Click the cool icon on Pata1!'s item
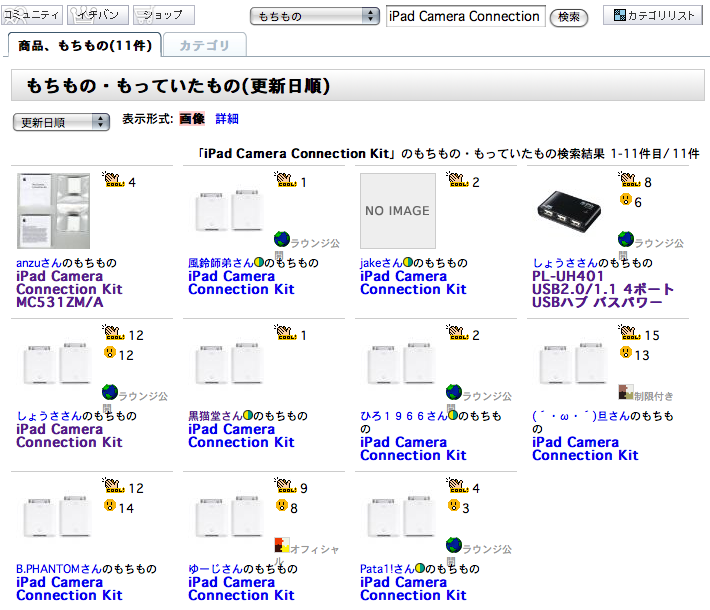Viewport: 710px width, 610px height. pos(457,486)
